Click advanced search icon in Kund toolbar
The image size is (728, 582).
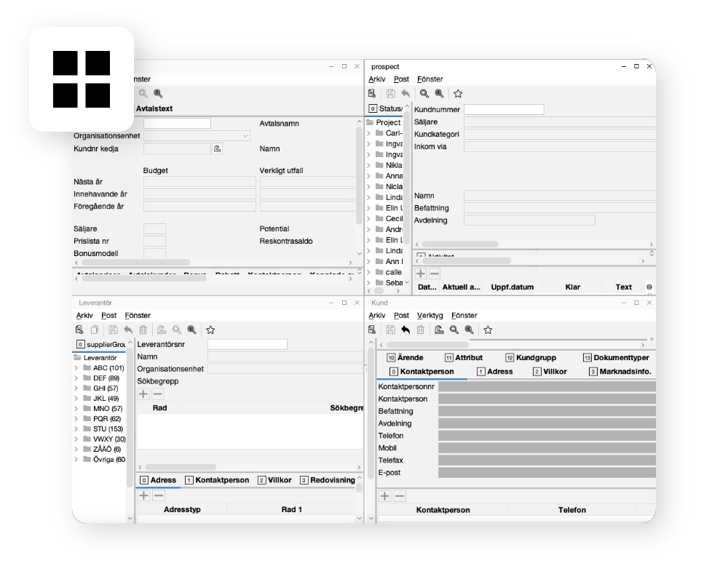click(470, 330)
